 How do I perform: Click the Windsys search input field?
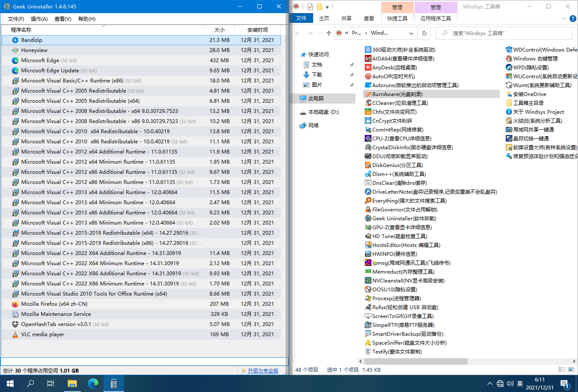[x=508, y=33]
